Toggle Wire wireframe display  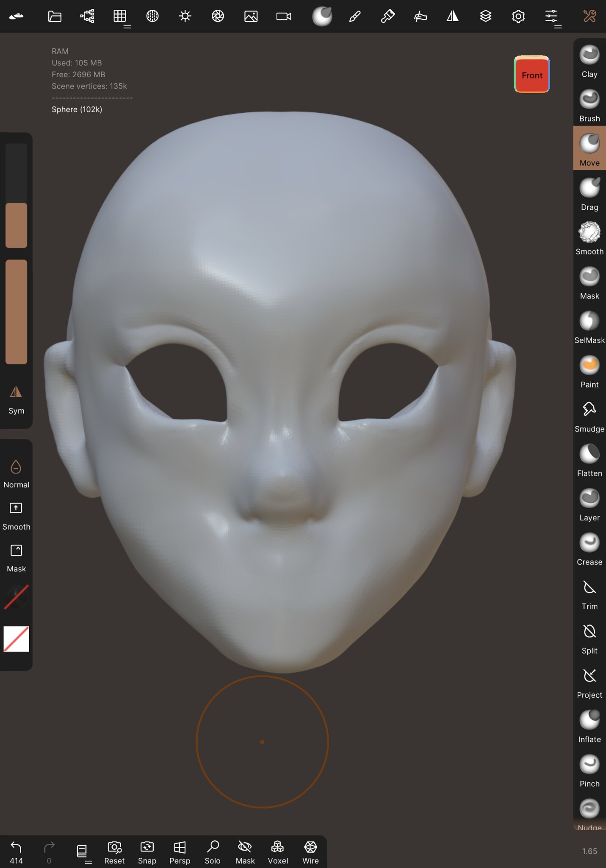(x=310, y=852)
